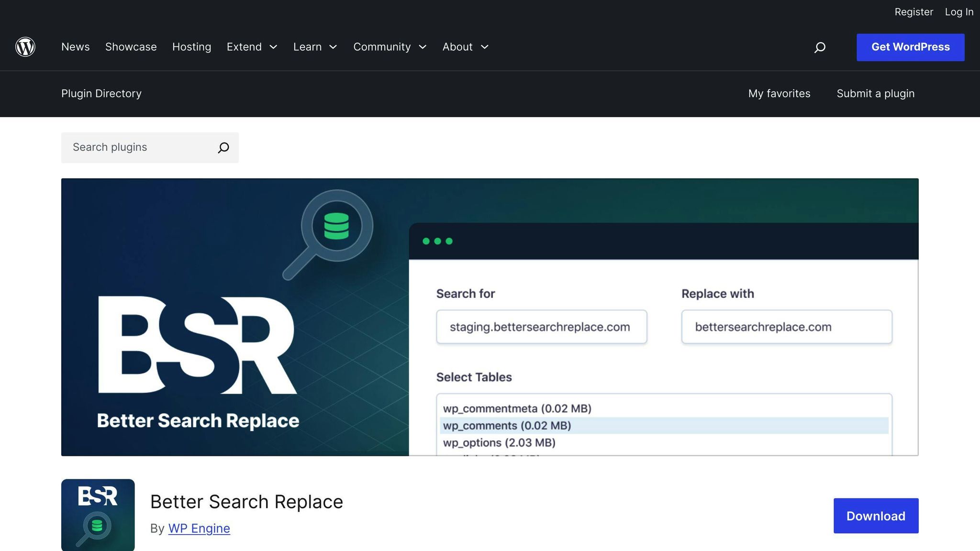
Task: Download the Better Search Replace plugin
Action: (x=876, y=516)
